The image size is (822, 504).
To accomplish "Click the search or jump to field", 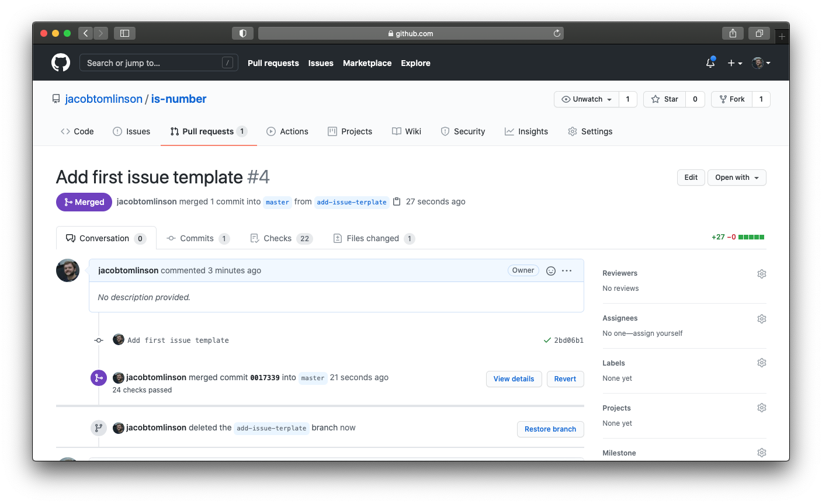I will [158, 62].
